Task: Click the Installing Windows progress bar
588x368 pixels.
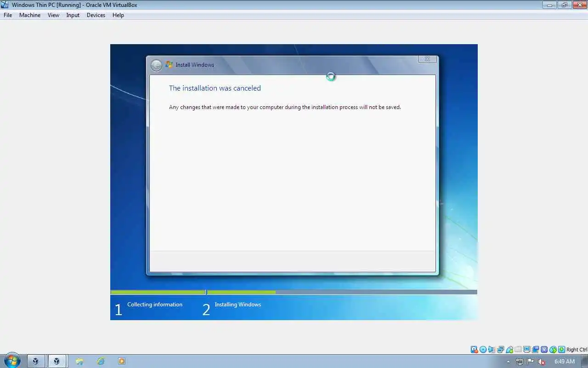Action: click(x=342, y=292)
